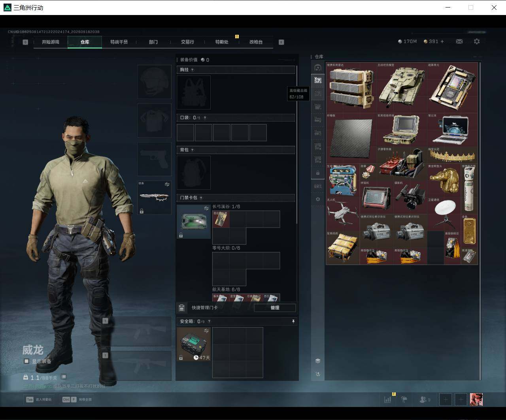The height and width of the screenshot is (420, 506).
Task: Go to the 交易行 tab
Action: click(x=187, y=42)
